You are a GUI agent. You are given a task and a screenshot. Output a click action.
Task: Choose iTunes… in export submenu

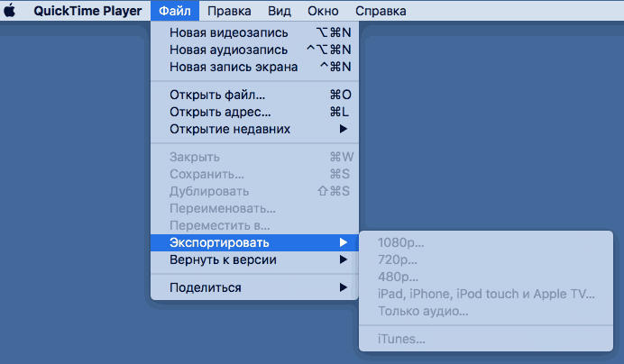click(486, 339)
